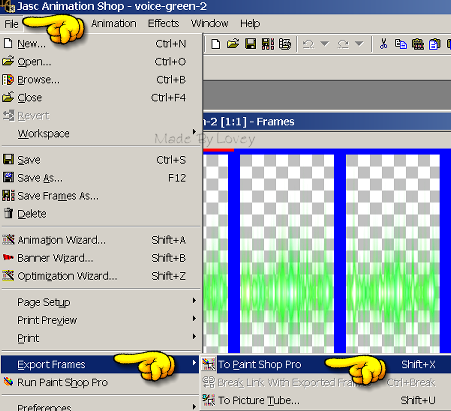Expand the Print Preview submenu
Viewport: 451px width, 411px height.
click(x=101, y=320)
